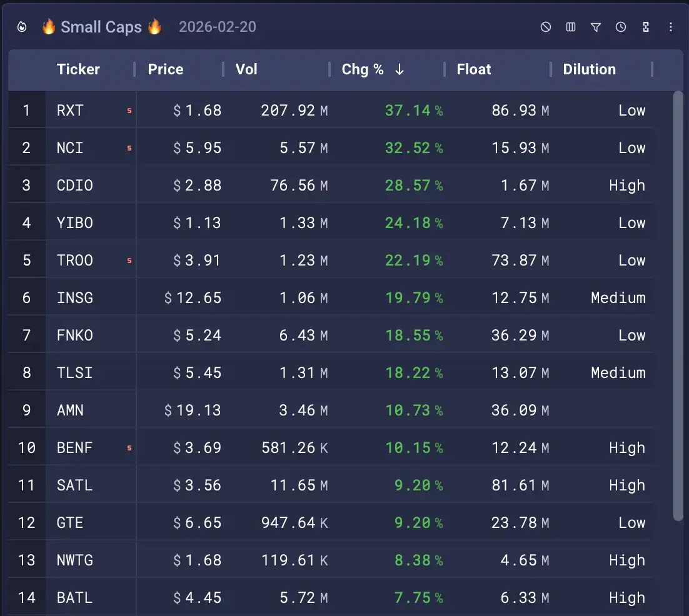Screen dimensions: 689x616
Task: Click the Dilution column header
Action: coord(589,70)
